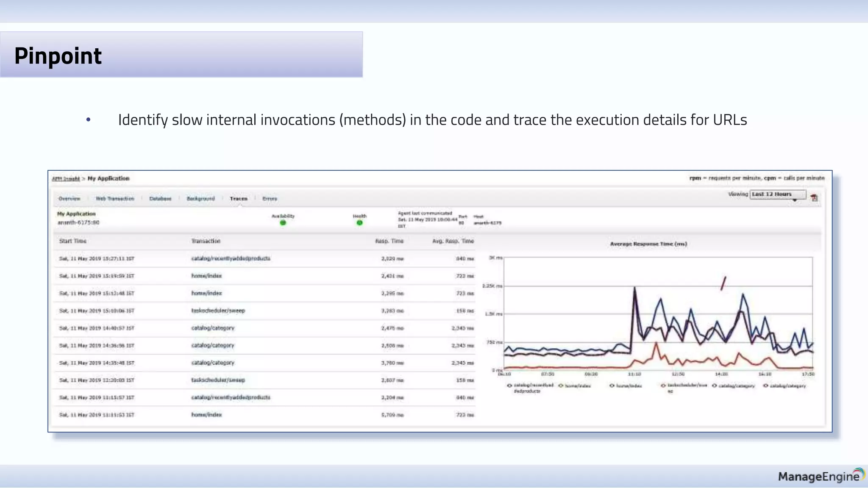Follow the APM Insight breadcrumb link
The height and width of the screenshot is (488, 868).
pyautogui.click(x=66, y=179)
